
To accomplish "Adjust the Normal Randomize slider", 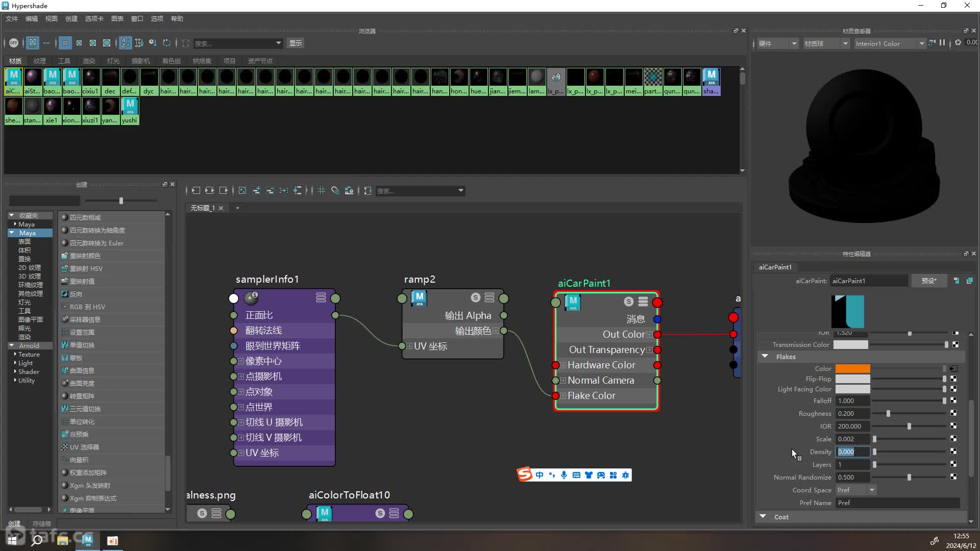I will (909, 478).
